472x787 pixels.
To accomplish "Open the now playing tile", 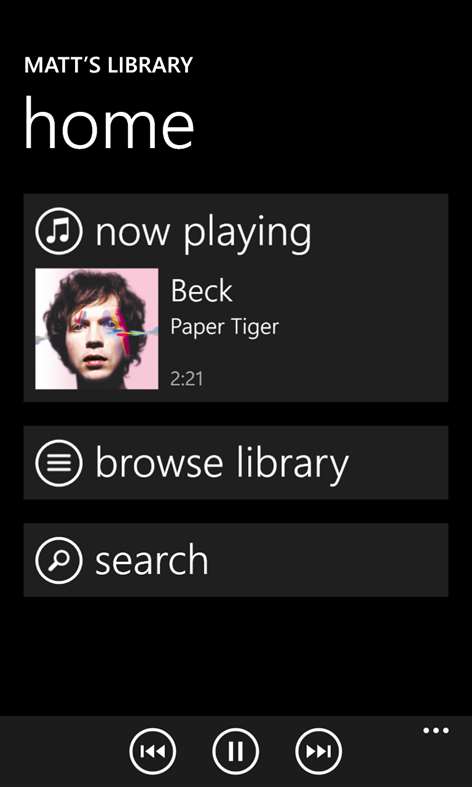I will click(x=236, y=298).
